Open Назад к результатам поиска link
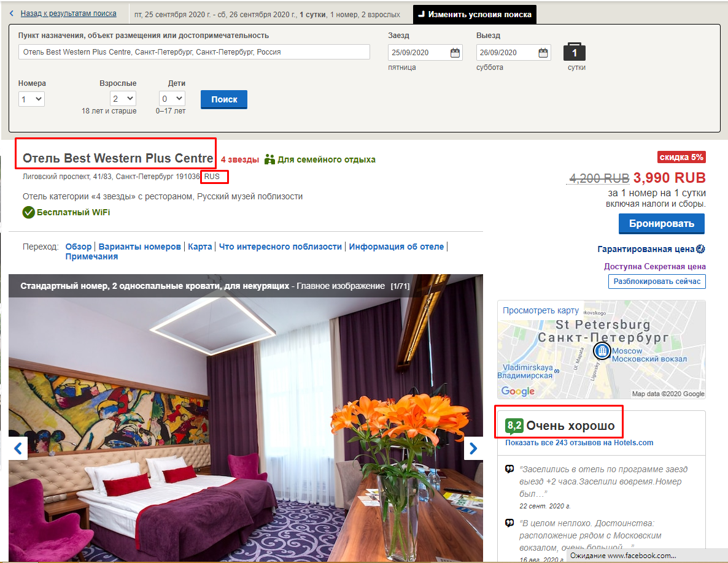 (68, 13)
